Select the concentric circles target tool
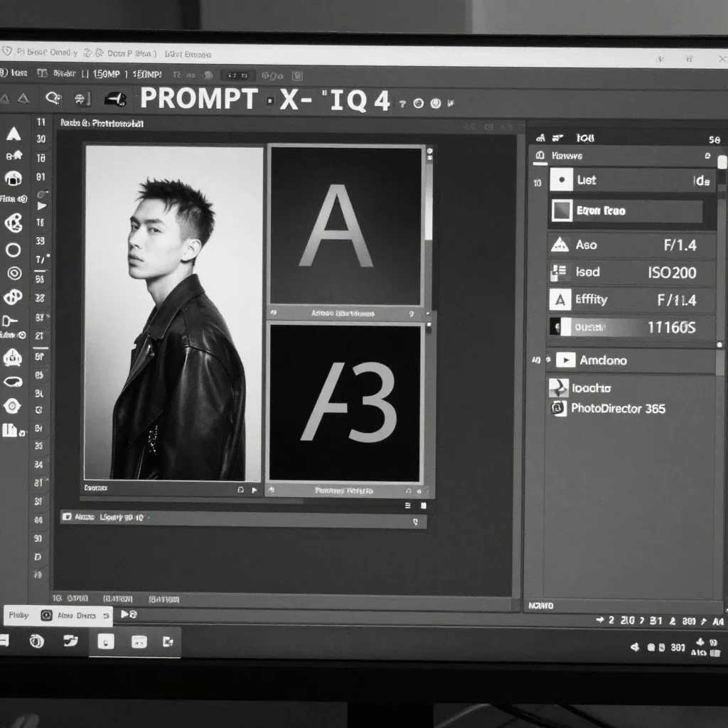The width and height of the screenshot is (728, 728). [14, 274]
